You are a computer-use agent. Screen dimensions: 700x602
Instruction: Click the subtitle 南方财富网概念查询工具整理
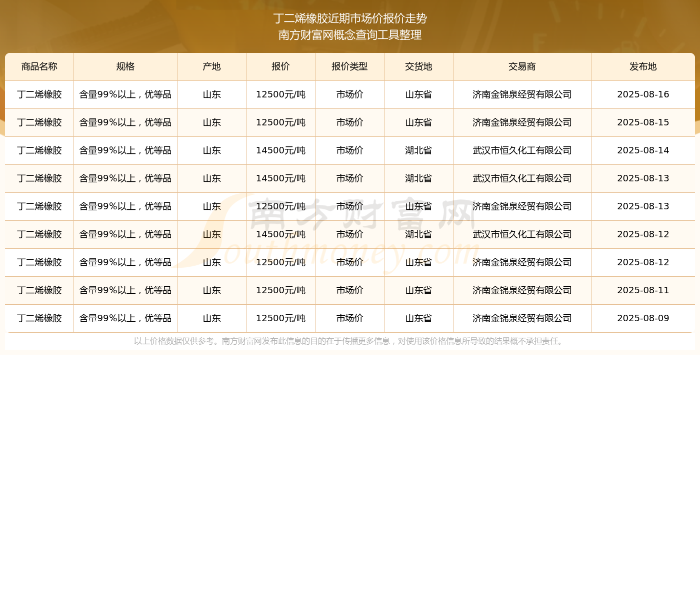pyautogui.click(x=350, y=35)
